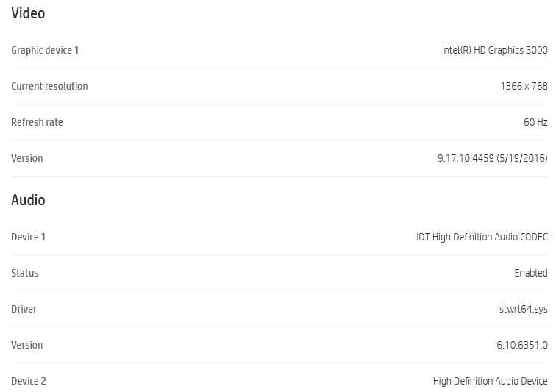Click the Audio section heading
This screenshot has width=556, height=392.
click(28, 200)
